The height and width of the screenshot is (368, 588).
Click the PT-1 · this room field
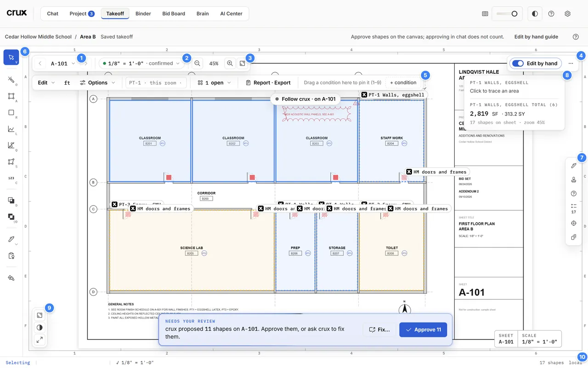tap(155, 83)
